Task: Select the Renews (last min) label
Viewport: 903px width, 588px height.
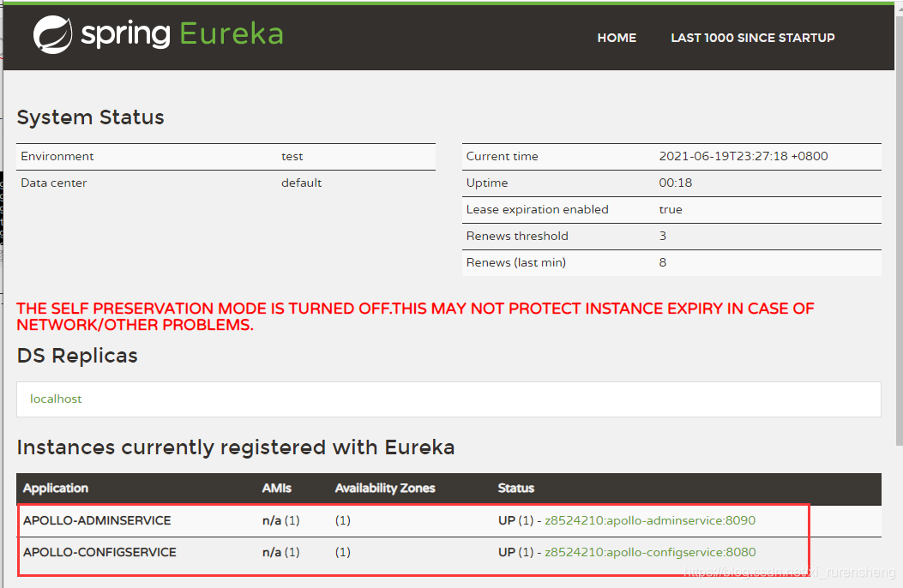Action: tap(516, 262)
